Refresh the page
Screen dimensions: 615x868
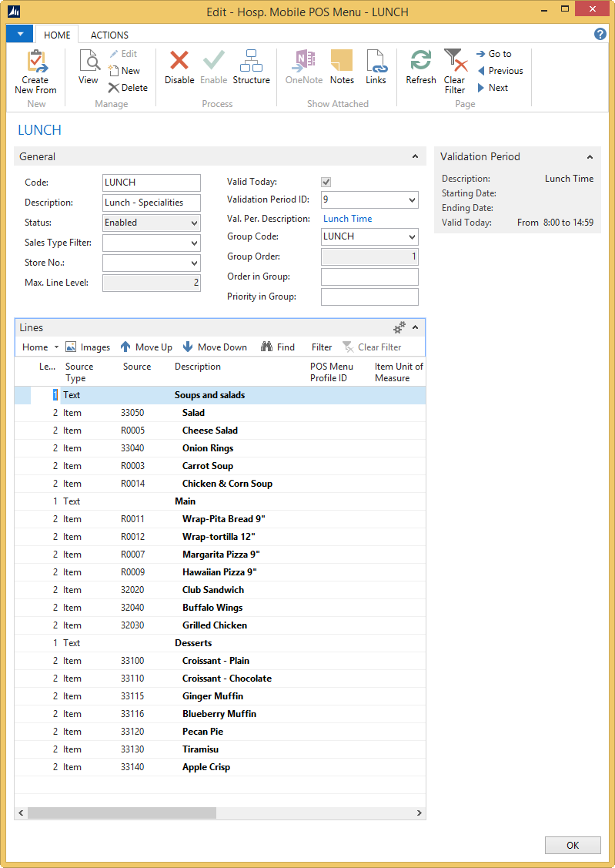point(421,62)
